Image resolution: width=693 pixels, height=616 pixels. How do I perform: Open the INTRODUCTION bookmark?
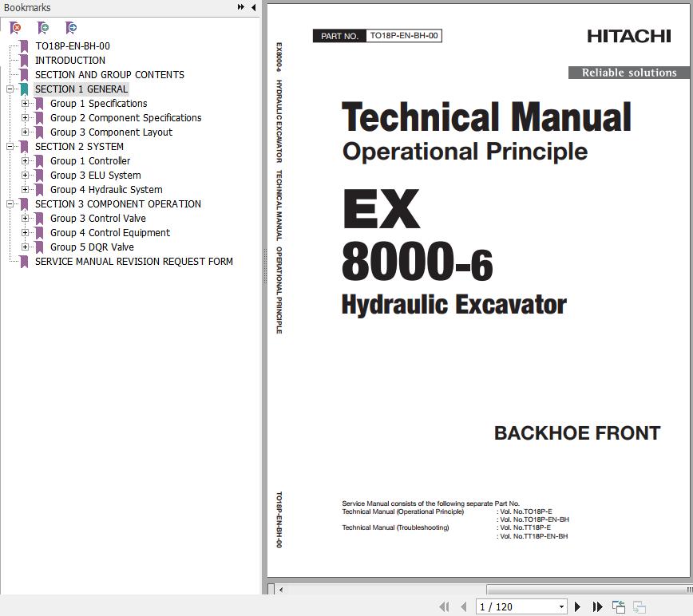pyautogui.click(x=69, y=61)
